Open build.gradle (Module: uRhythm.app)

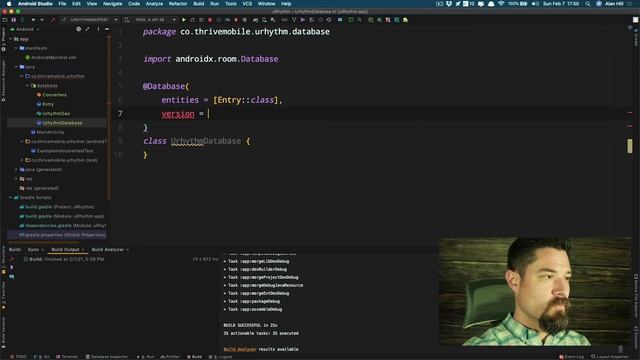(x=62, y=216)
